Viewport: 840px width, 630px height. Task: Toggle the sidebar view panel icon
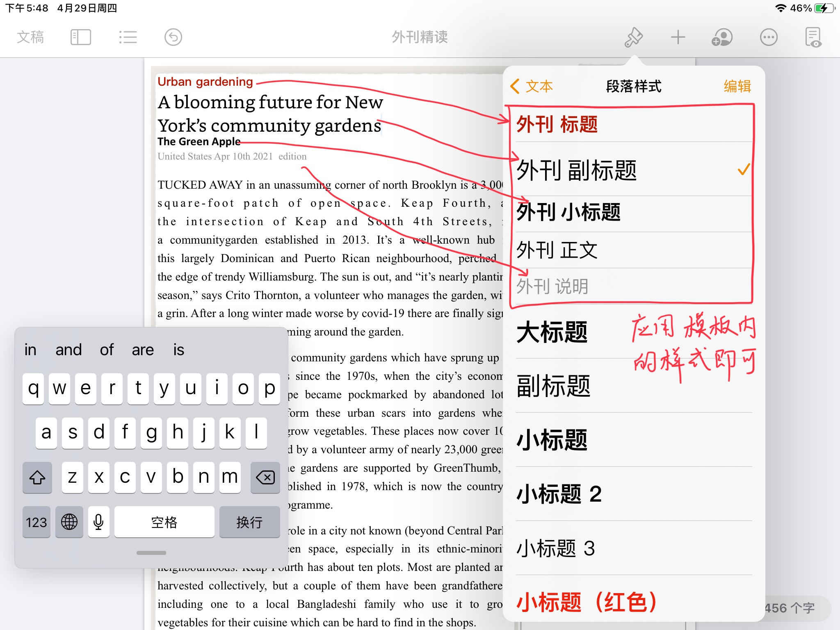pos(80,37)
